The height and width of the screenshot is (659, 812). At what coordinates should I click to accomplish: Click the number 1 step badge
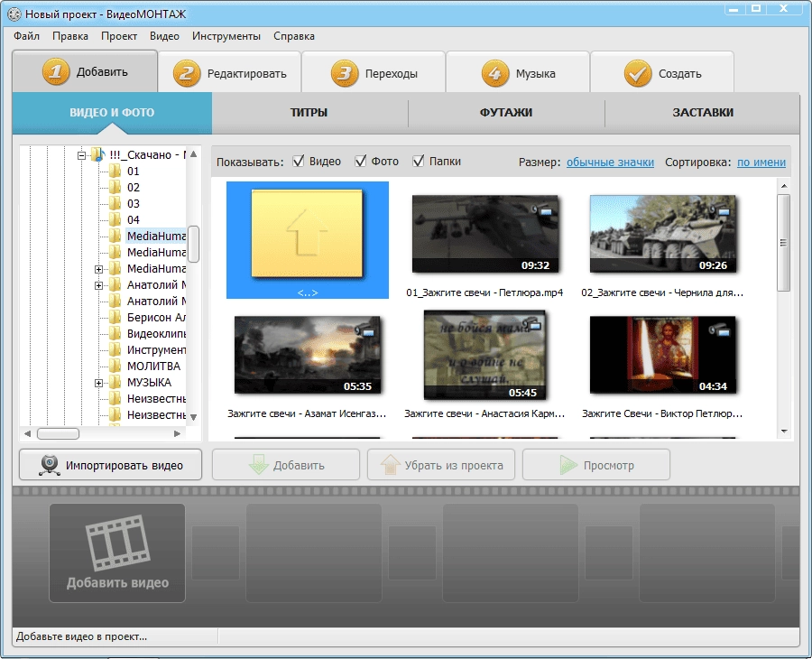tap(56, 71)
